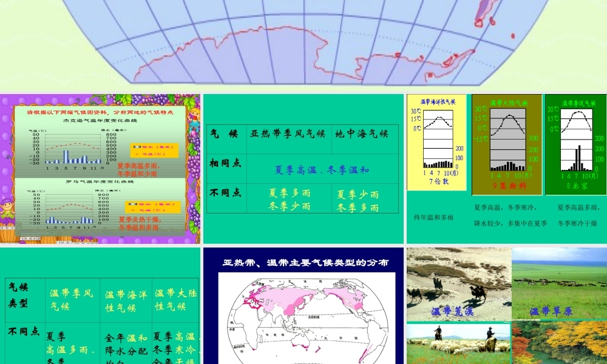
Task: Click the 不同点 label in the Mediterranean table
Action: pyautogui.click(x=225, y=192)
